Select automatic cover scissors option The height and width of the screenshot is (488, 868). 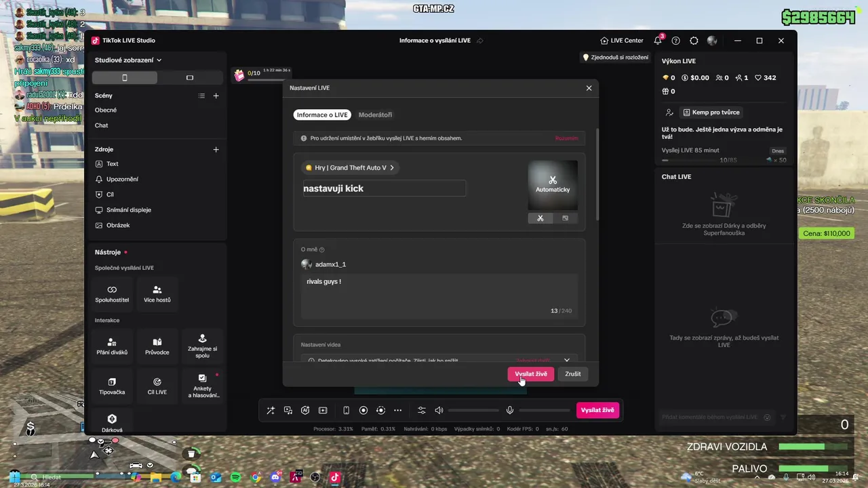point(540,218)
